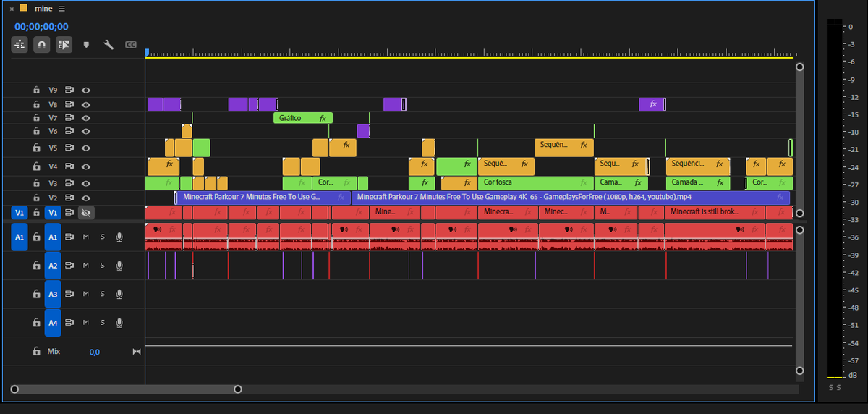This screenshot has width=868, height=414.
Task: Toggle Linked Selection button
Action: click(64, 45)
